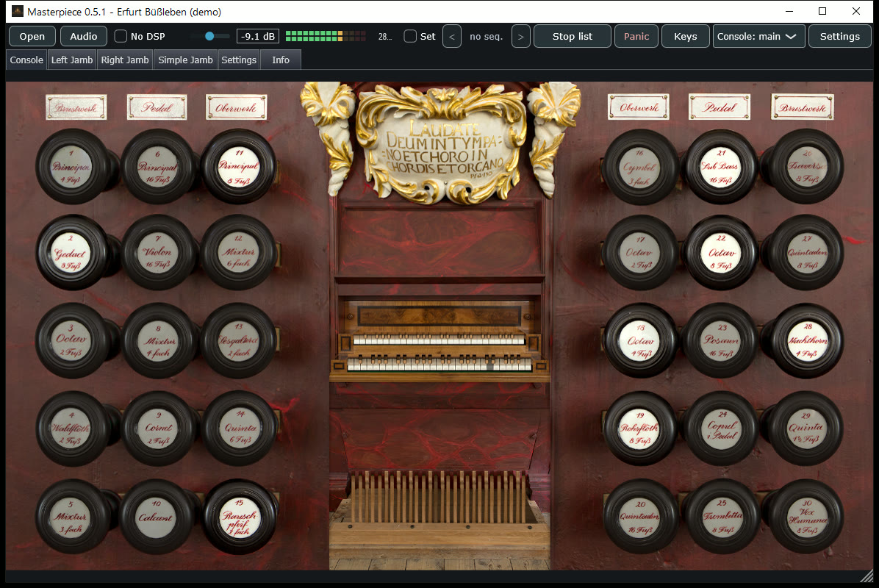Toggle stop 29 Quinta 1½ Fuß

[806, 429]
